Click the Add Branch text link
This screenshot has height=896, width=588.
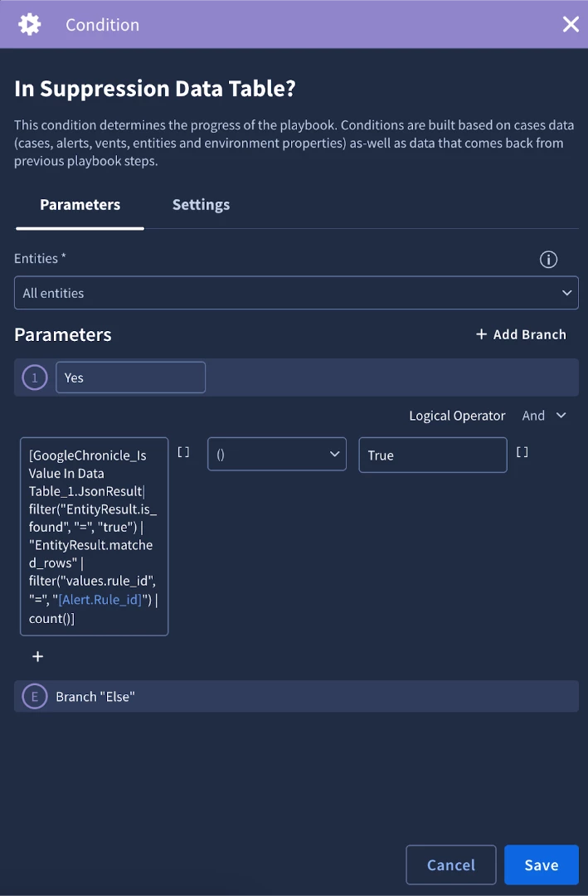(530, 334)
